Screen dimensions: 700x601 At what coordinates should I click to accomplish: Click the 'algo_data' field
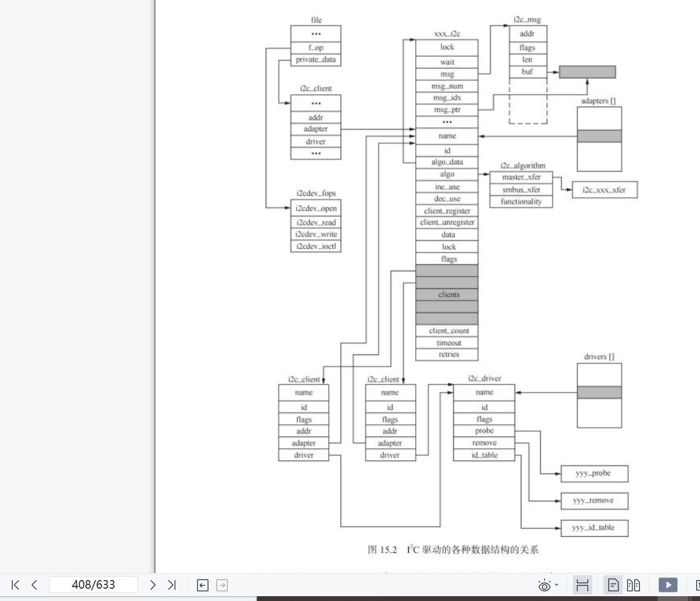pos(447,162)
